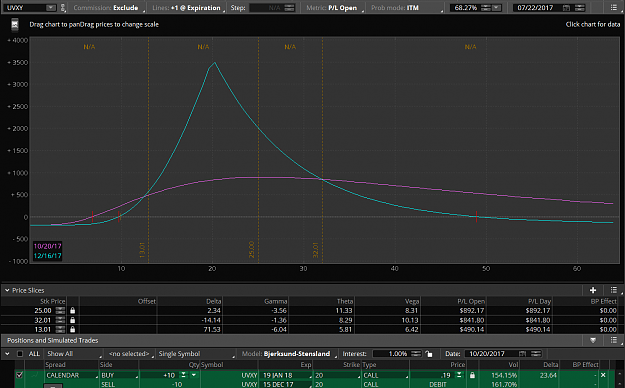This screenshot has width=625, height=388.
Task: Open the probability range dropdown arrow
Action: pos(496,8)
